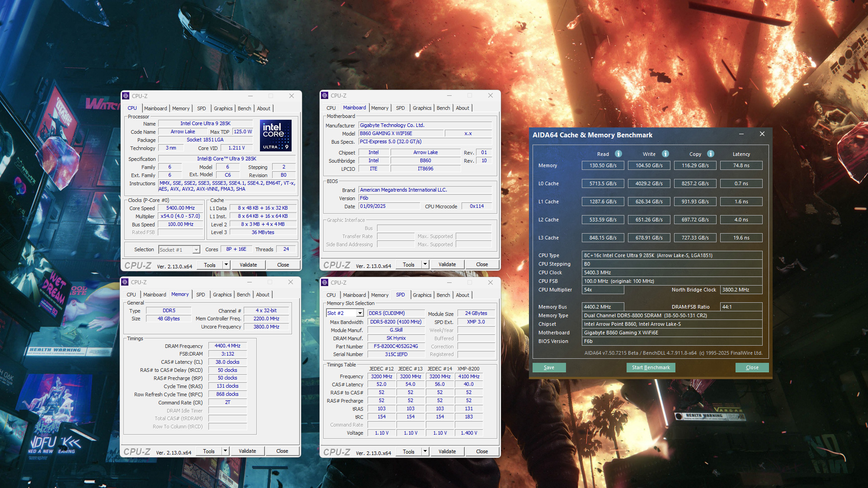Click the Module Manuf. G.Skill value
The height and width of the screenshot is (488, 868).
point(396,330)
